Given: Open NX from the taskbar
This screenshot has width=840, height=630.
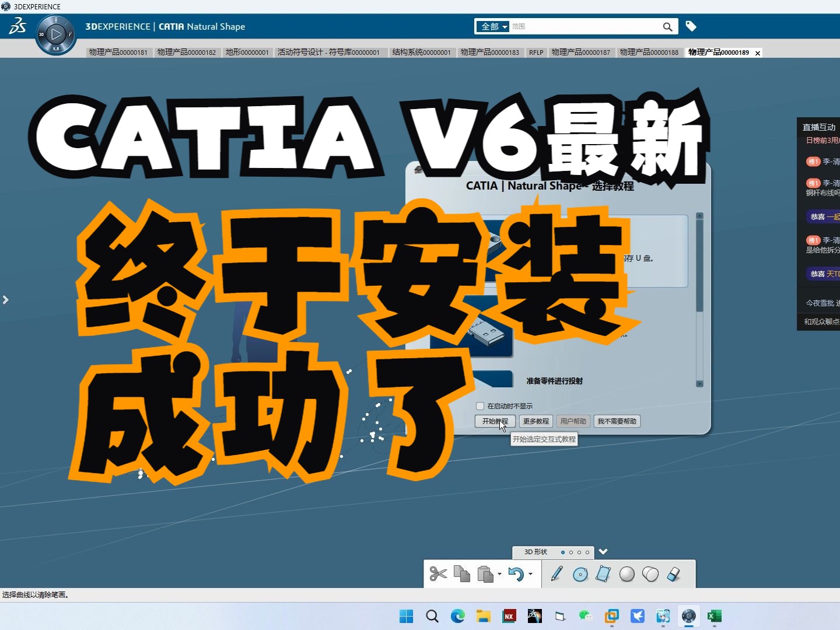Looking at the screenshot, I should (509, 616).
